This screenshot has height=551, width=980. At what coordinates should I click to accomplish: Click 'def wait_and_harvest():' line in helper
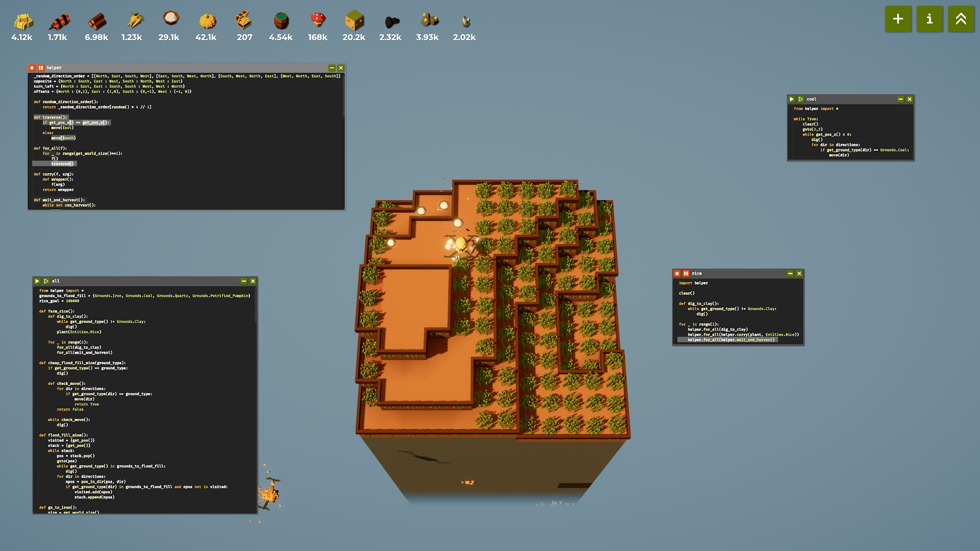point(59,200)
